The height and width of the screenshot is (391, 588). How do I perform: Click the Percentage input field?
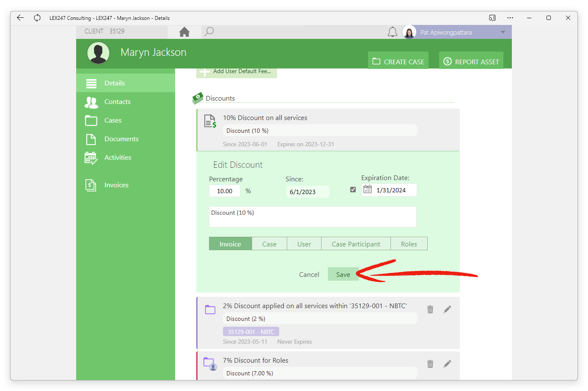point(225,191)
